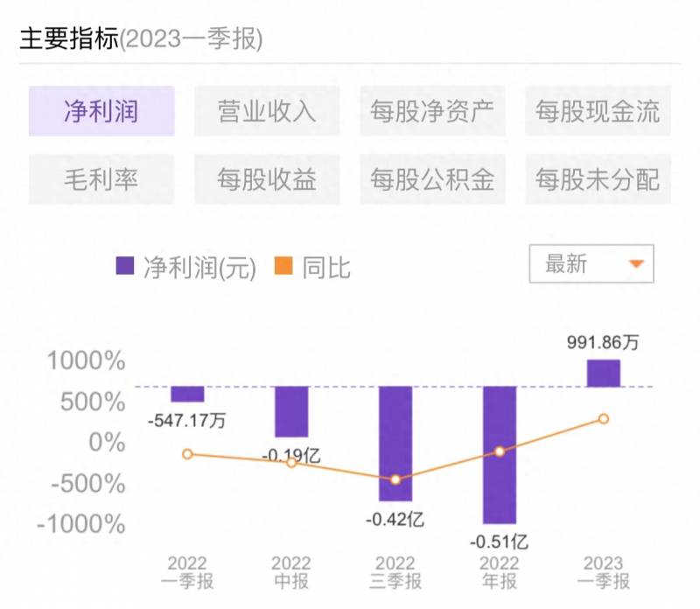The height and width of the screenshot is (609, 700).
Task: Select the 2022 中报 profit bar
Action: pyautogui.click(x=291, y=411)
